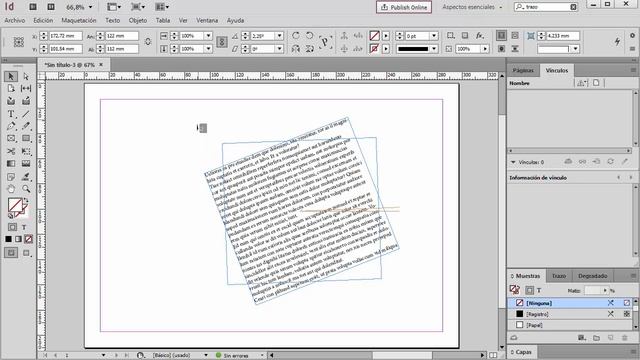Select the Line tool

26,114
